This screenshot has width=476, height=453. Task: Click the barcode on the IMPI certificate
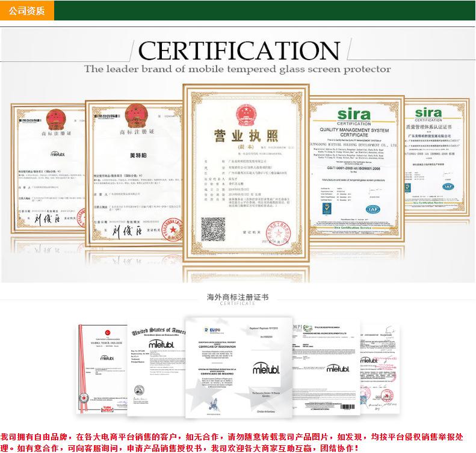click(x=348, y=406)
